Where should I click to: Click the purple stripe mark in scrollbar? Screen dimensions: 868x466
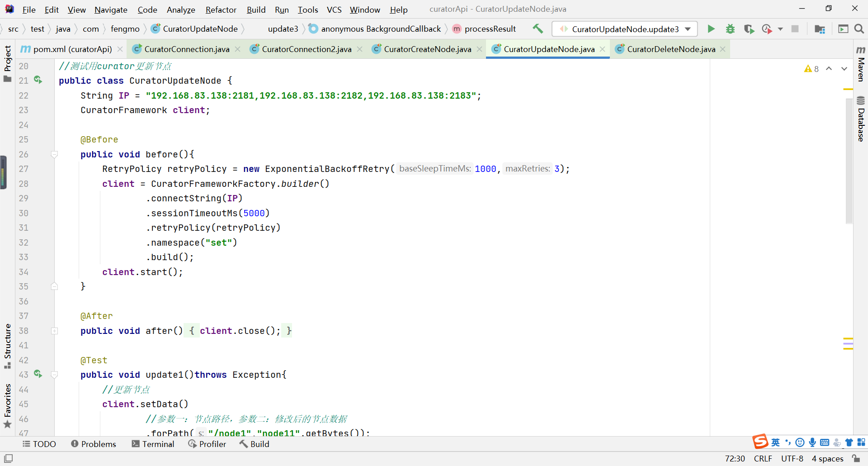(x=848, y=343)
